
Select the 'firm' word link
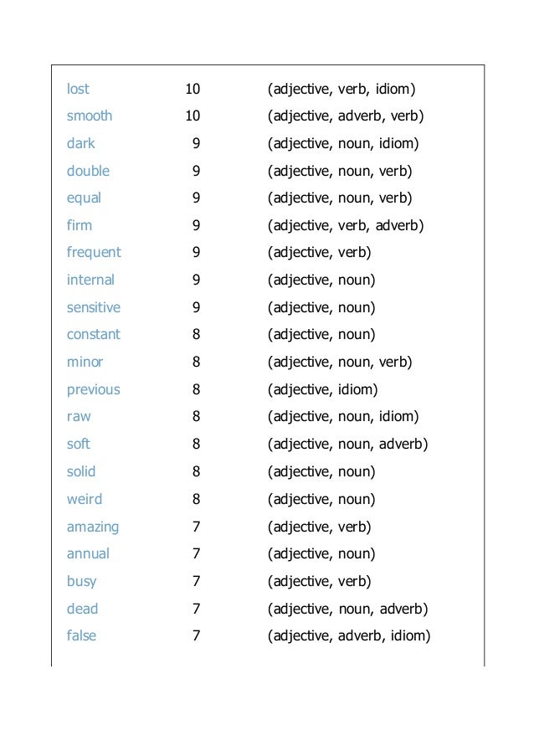point(80,225)
